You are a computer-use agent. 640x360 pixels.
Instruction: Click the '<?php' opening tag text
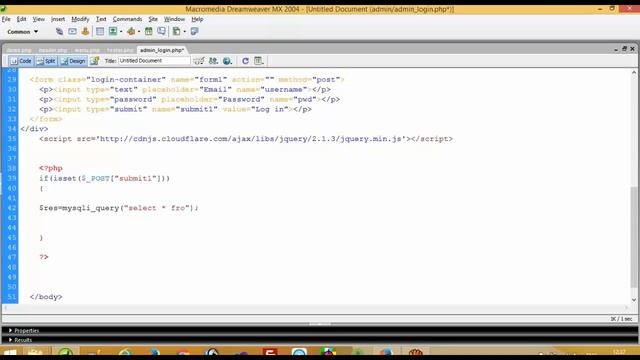coord(51,168)
